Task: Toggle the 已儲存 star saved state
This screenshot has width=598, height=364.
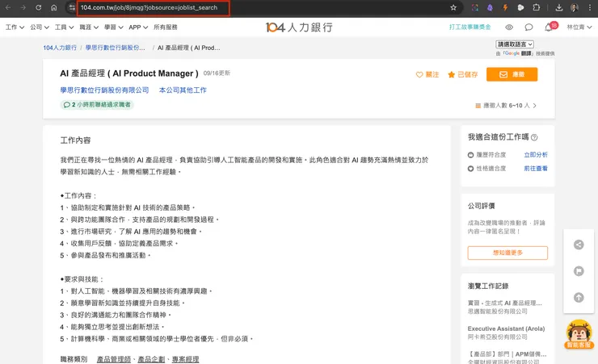Action: [462, 74]
